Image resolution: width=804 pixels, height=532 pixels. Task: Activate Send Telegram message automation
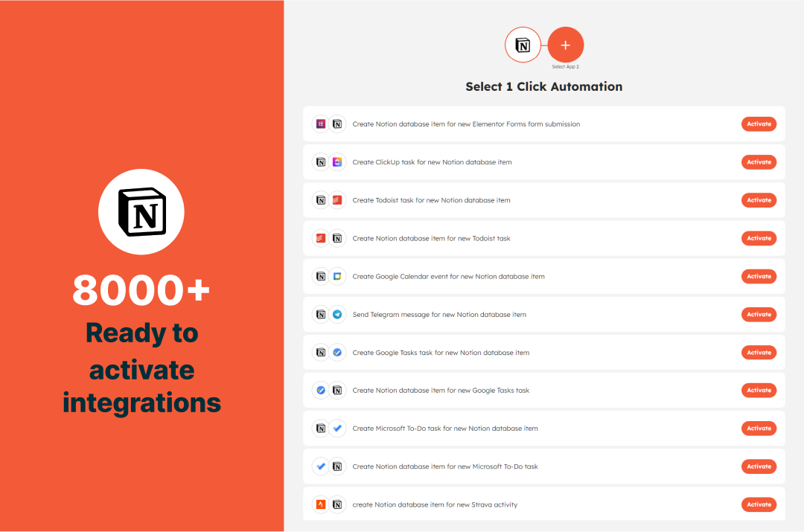(x=759, y=314)
